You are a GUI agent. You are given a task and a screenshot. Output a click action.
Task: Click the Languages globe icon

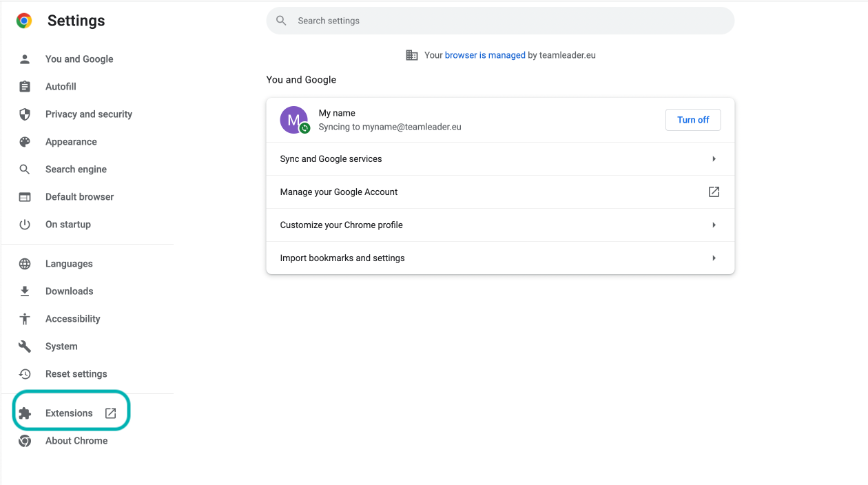click(25, 264)
